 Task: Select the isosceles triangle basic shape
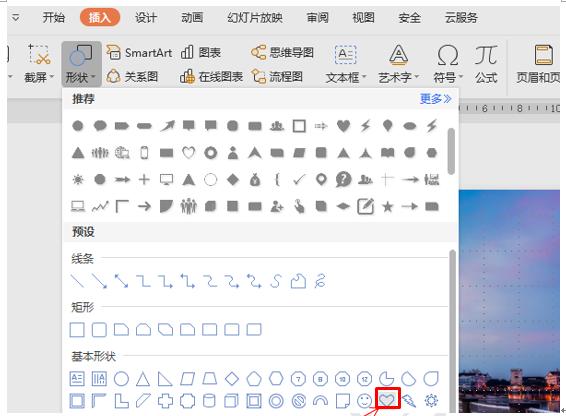[143, 379]
